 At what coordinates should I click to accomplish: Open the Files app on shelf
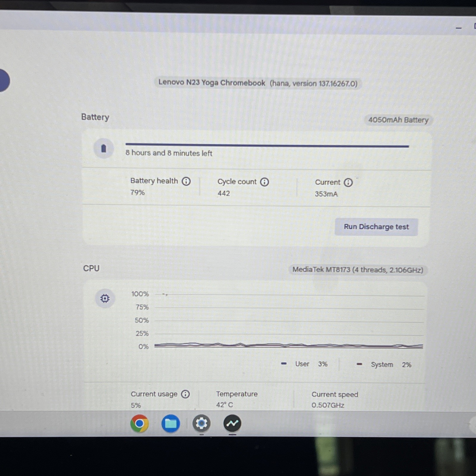(x=170, y=423)
